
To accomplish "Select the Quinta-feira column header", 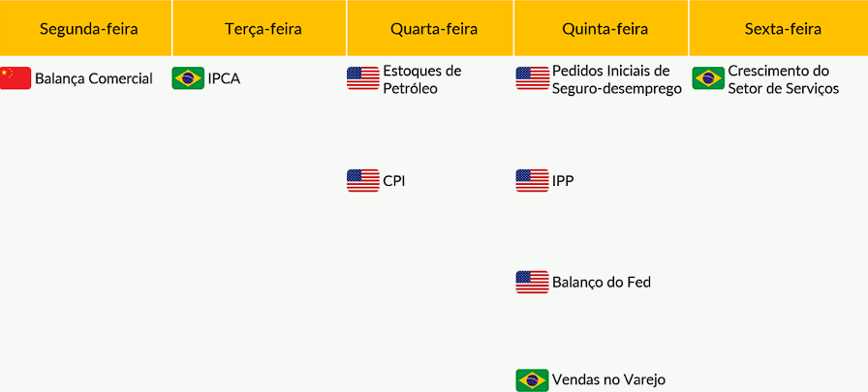I will [604, 28].
